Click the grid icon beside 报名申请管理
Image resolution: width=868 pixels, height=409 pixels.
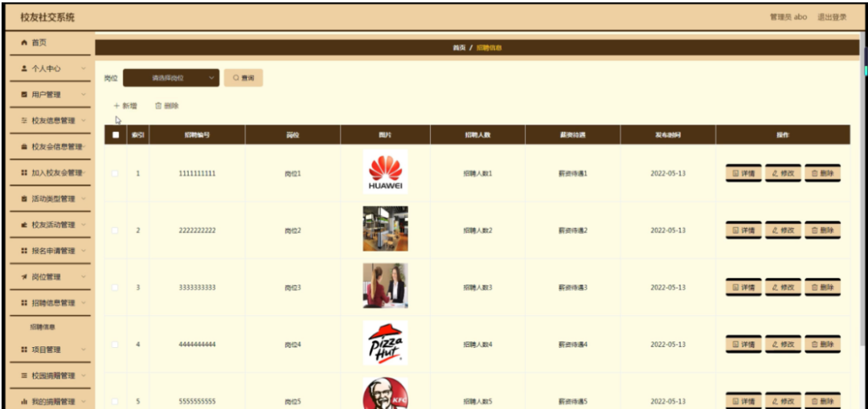pyautogui.click(x=24, y=251)
